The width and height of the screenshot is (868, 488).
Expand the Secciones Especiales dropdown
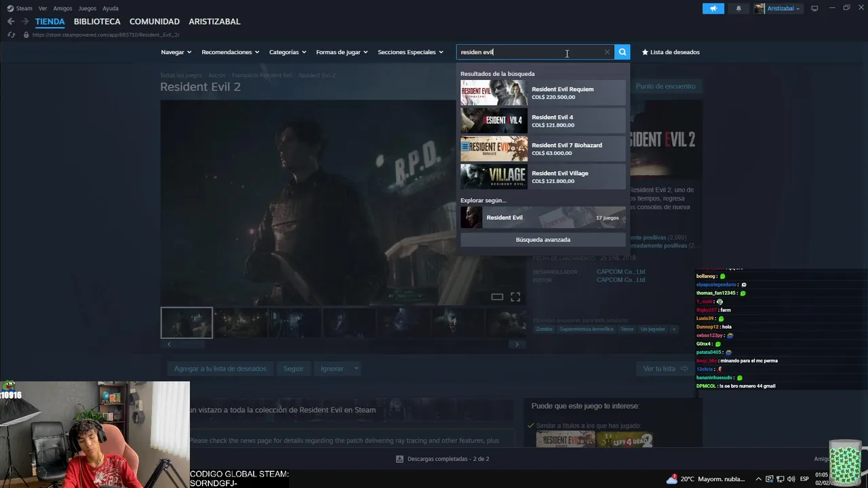[410, 52]
